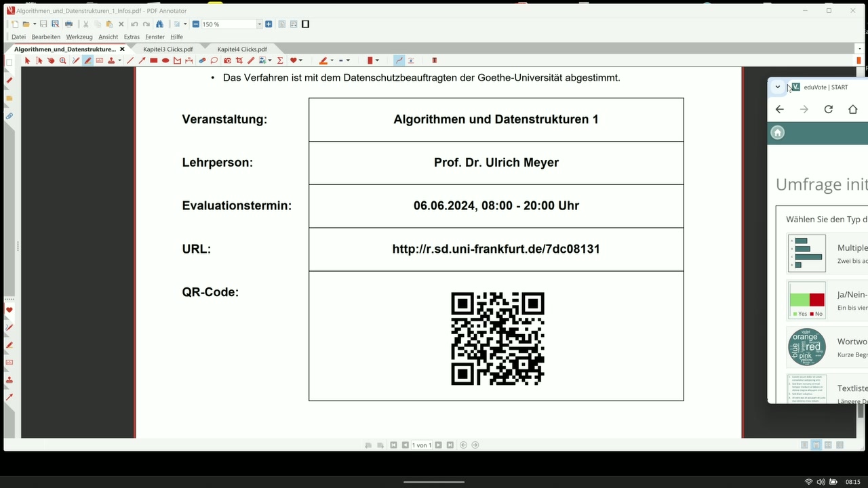Select the Arrow drawing tool

(x=141, y=60)
